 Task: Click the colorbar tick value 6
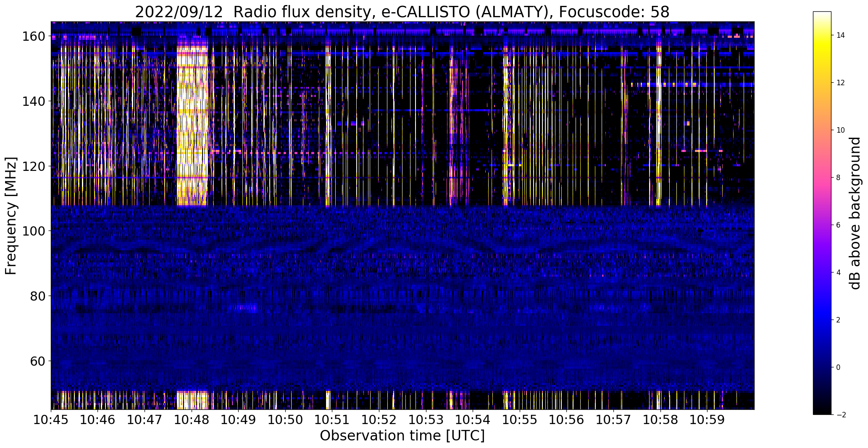click(838, 225)
